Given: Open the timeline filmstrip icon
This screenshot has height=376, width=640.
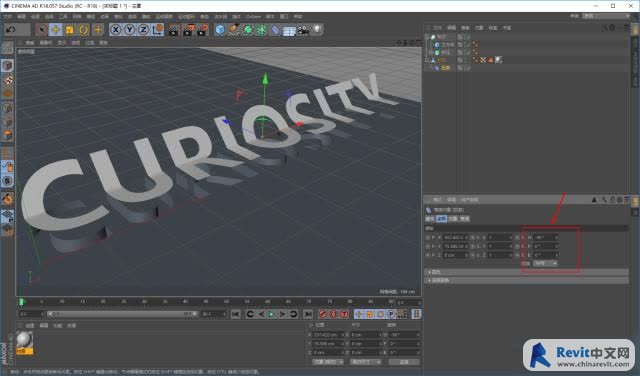Looking at the screenshot, I should click(x=416, y=314).
